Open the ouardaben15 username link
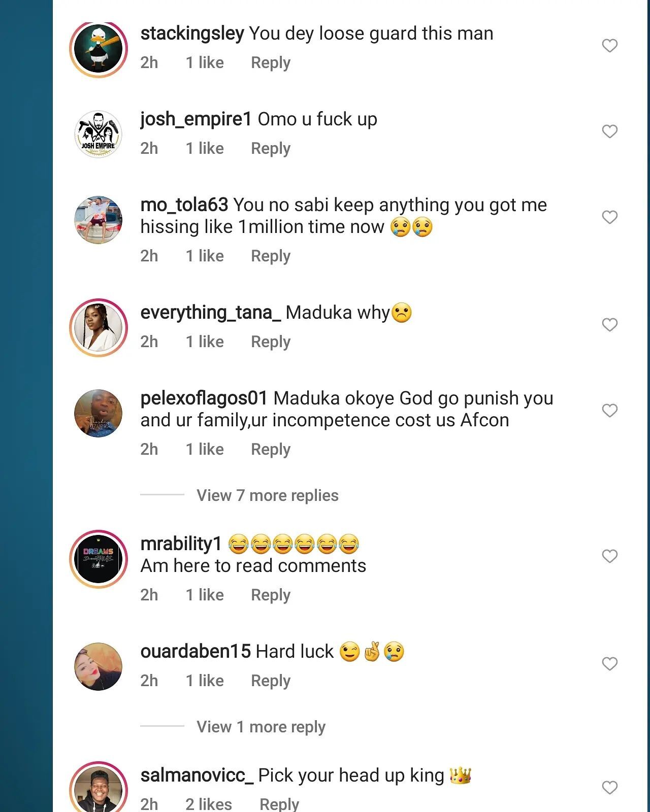 pyautogui.click(x=196, y=652)
